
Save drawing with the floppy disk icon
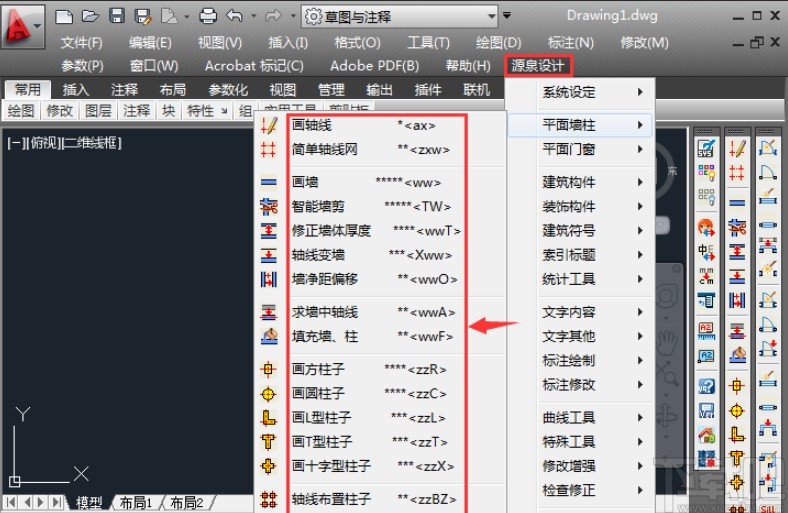(117, 16)
